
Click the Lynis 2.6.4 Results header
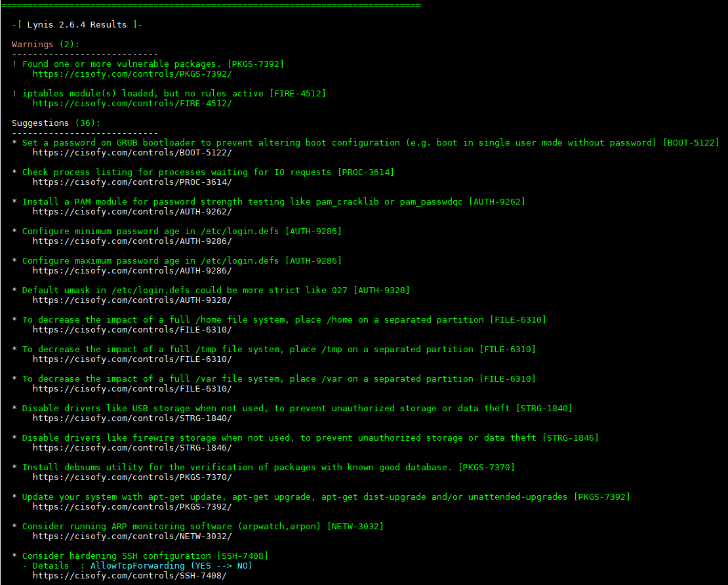click(77, 25)
